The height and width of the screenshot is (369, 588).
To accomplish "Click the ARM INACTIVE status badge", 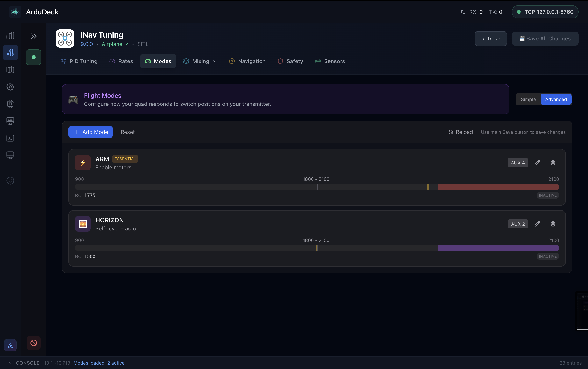I will [x=548, y=195].
